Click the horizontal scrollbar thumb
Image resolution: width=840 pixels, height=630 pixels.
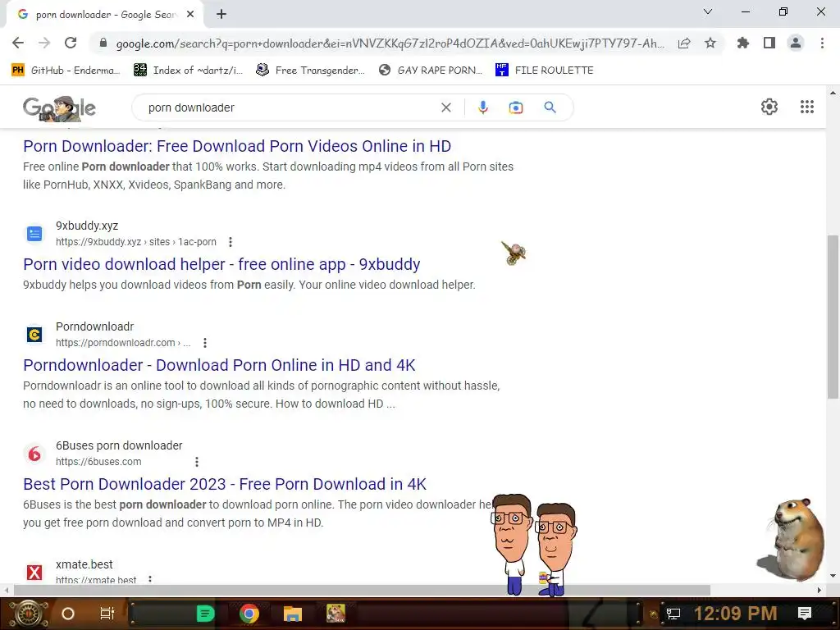pyautogui.click(x=362, y=590)
